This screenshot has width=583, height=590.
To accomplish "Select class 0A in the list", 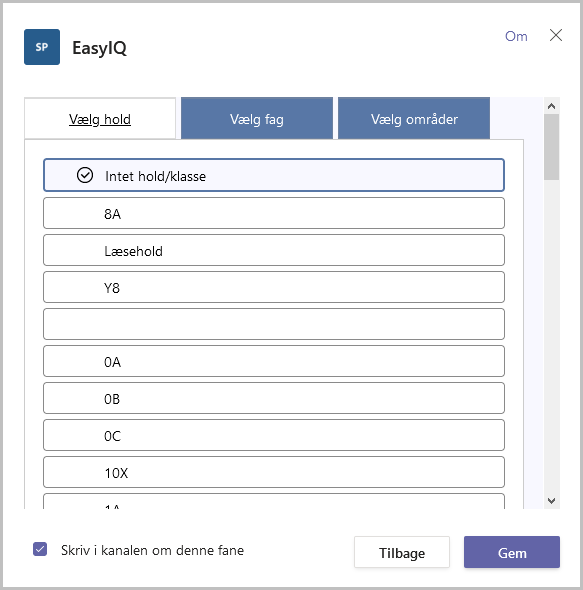I will click(274, 361).
